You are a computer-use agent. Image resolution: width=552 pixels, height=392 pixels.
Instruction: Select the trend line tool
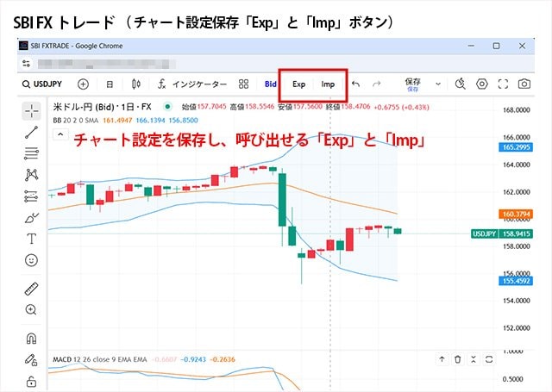click(x=31, y=132)
